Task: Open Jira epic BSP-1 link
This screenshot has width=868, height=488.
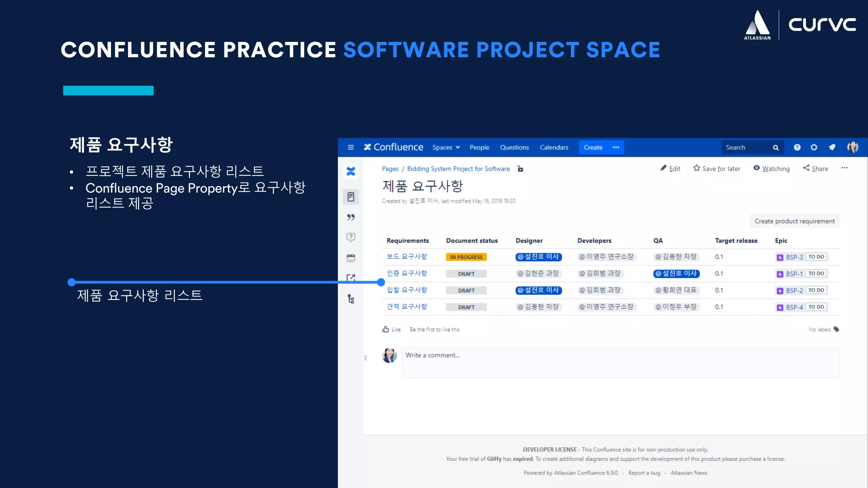Action: [794, 274]
